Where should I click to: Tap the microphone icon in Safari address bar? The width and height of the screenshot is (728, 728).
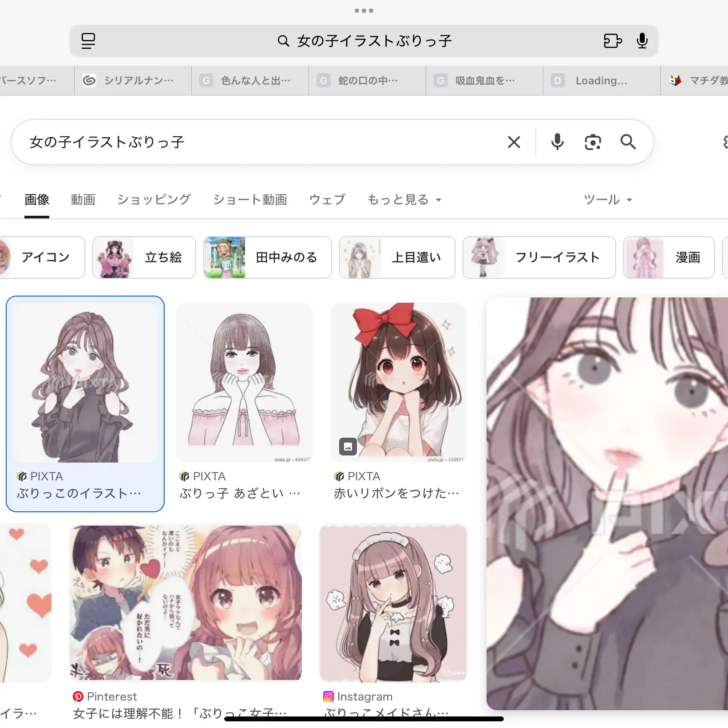pos(642,41)
